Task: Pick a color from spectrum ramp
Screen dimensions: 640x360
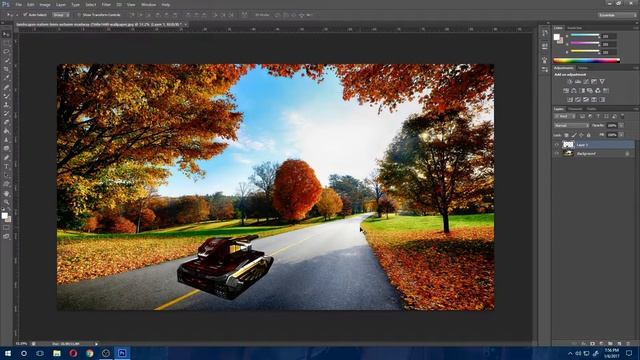Action: (587, 60)
